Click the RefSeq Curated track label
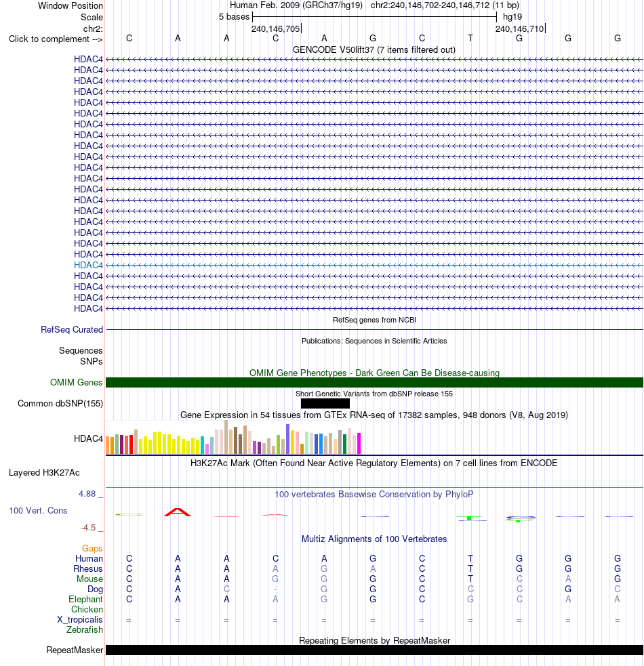 72,330
